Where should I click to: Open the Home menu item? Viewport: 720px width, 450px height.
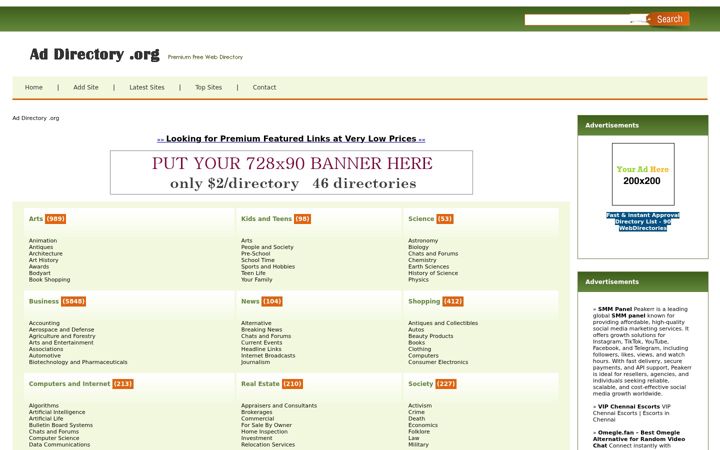click(34, 87)
